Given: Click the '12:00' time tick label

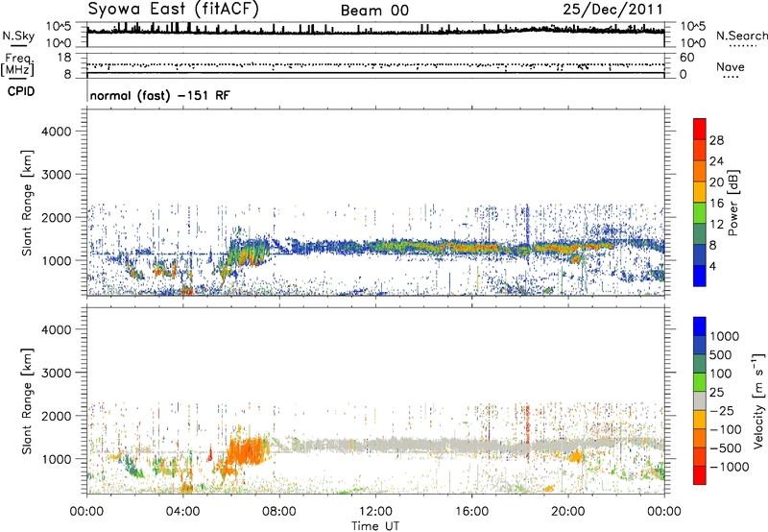Looking at the screenshot, I should [x=375, y=512].
